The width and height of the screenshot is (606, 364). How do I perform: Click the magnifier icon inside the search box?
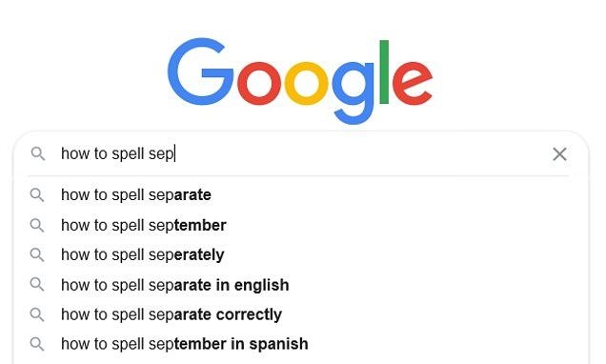(38, 153)
